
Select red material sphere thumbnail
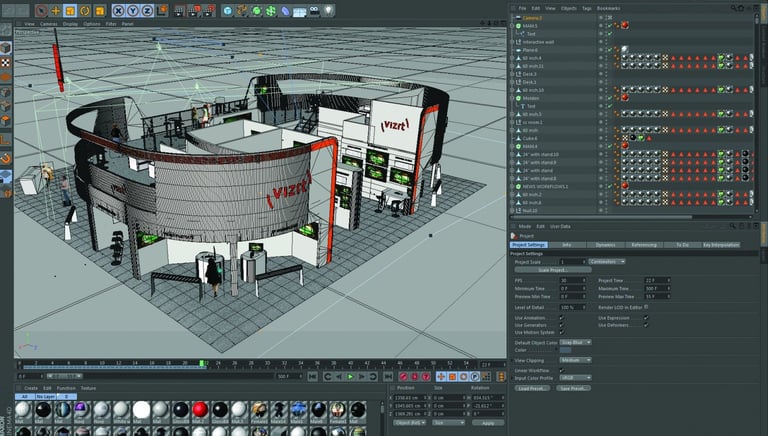[x=200, y=410]
